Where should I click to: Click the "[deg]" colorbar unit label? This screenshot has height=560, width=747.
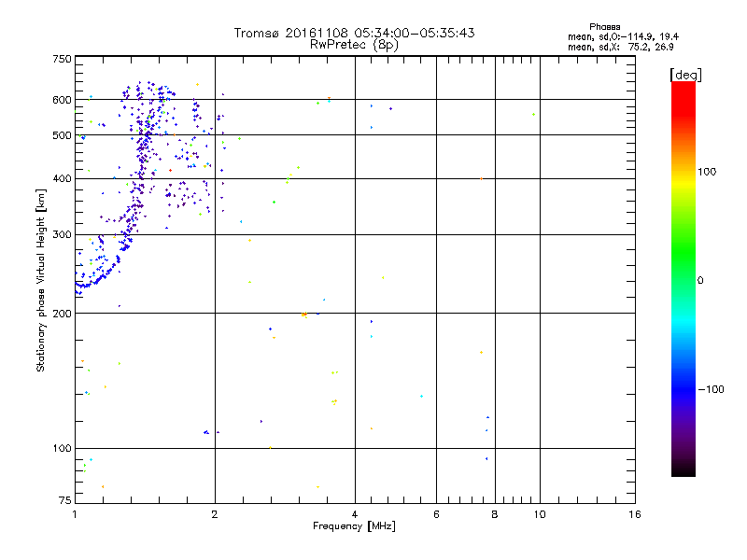pyautogui.click(x=685, y=75)
